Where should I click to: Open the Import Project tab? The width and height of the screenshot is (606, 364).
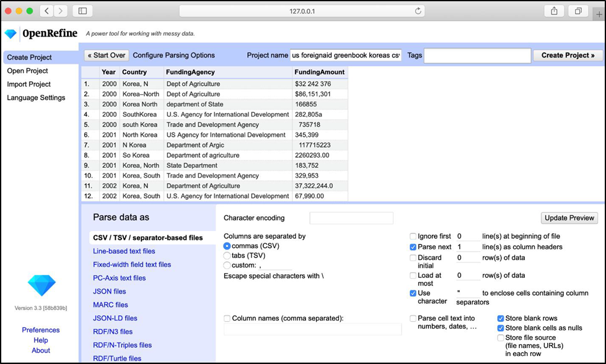click(29, 84)
